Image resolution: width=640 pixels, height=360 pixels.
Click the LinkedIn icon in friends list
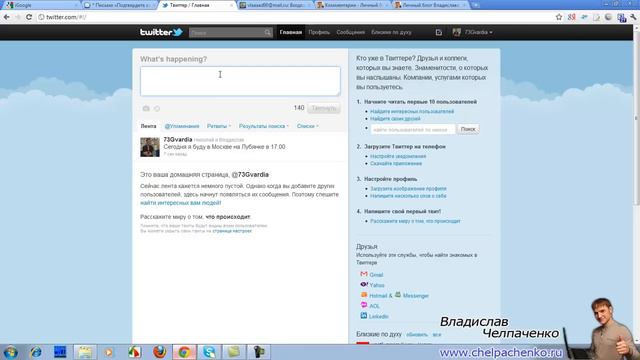[x=364, y=316]
